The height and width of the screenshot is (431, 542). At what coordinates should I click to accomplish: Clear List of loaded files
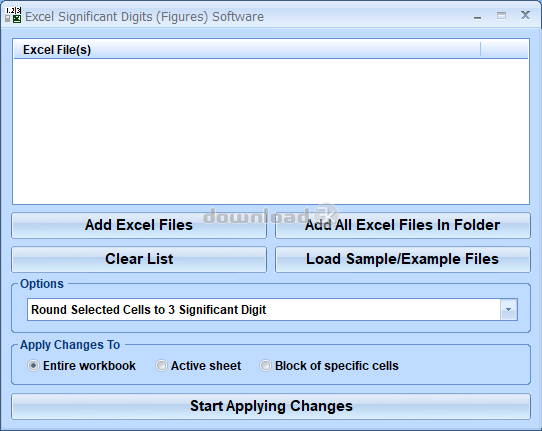pos(139,259)
